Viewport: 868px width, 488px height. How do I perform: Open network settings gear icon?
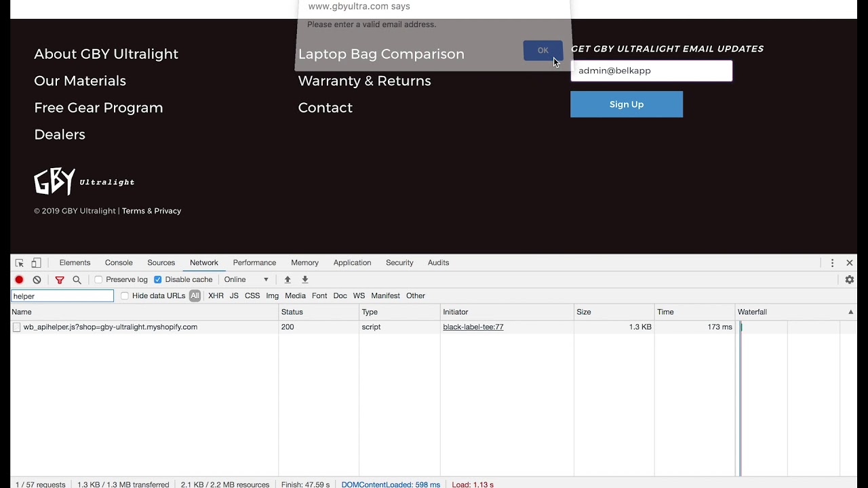(849, 279)
